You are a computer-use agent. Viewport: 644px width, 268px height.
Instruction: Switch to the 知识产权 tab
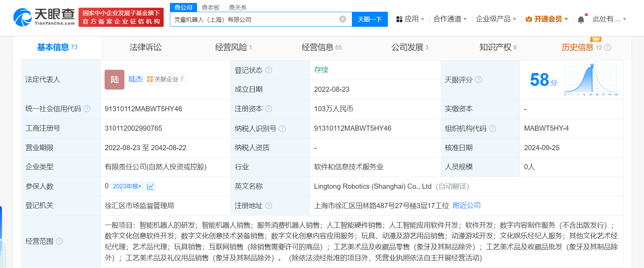pyautogui.click(x=498, y=47)
